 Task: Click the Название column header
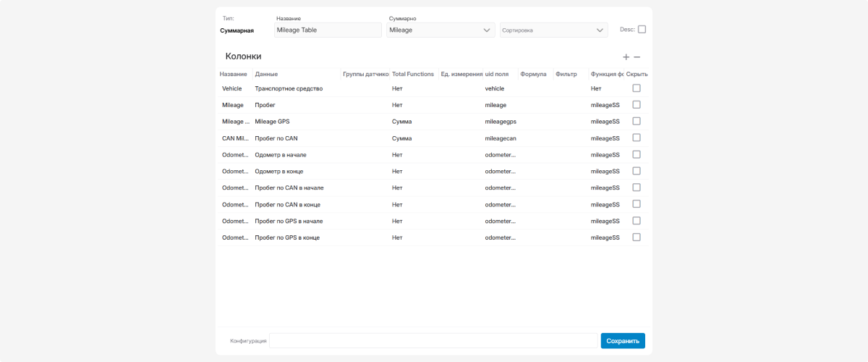pos(234,74)
